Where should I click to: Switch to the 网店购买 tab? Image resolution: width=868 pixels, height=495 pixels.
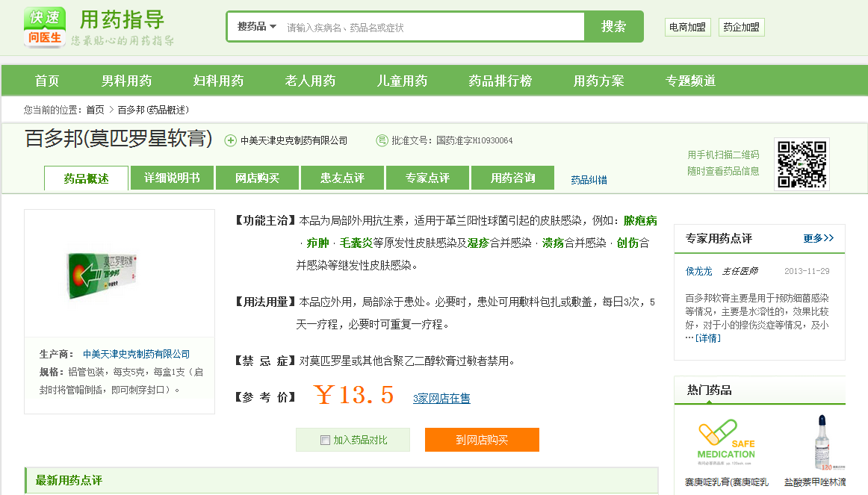tap(257, 178)
